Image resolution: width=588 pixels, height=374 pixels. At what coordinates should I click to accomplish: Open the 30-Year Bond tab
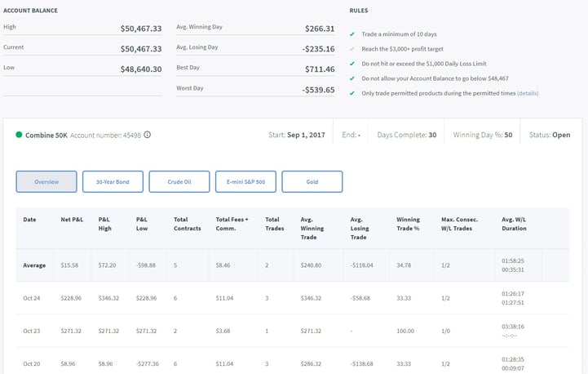(113, 181)
